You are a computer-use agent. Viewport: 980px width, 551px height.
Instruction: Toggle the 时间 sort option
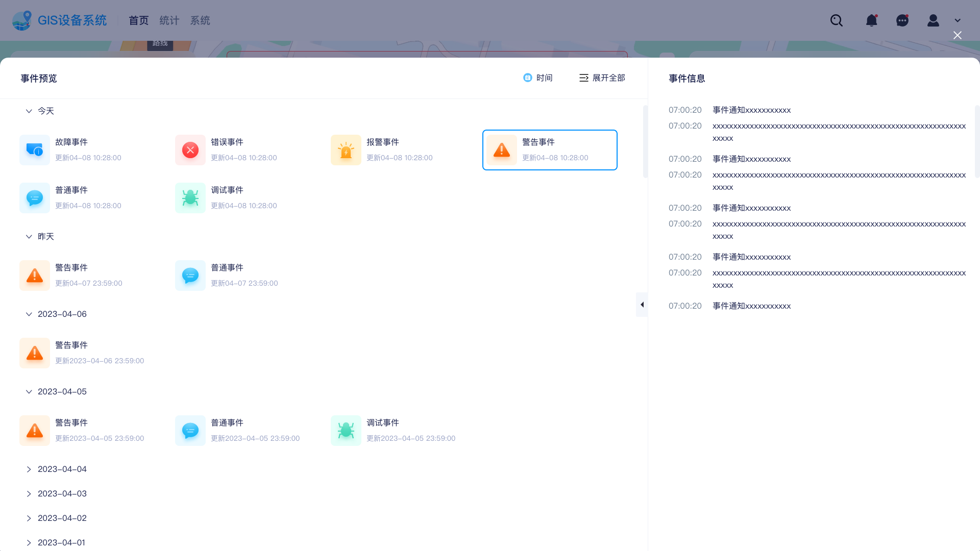[538, 78]
